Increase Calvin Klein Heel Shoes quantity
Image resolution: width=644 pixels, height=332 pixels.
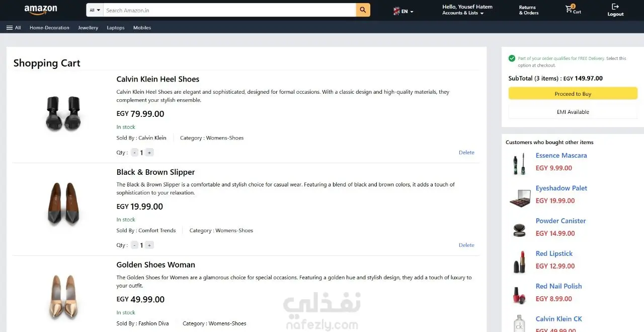[x=149, y=153]
